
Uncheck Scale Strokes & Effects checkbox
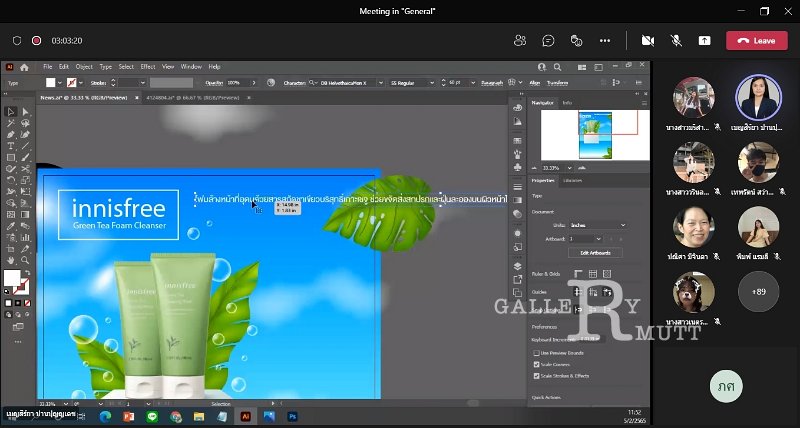536,376
